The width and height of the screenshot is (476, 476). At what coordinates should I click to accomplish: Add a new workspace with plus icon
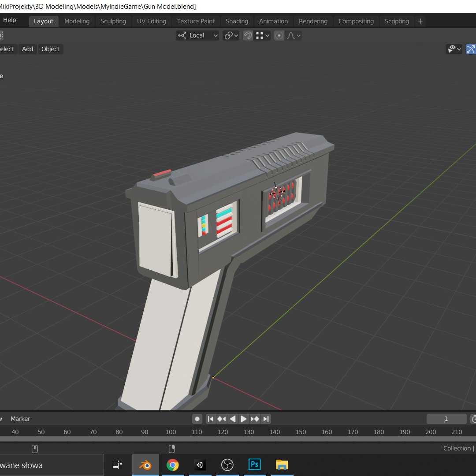[x=420, y=21]
